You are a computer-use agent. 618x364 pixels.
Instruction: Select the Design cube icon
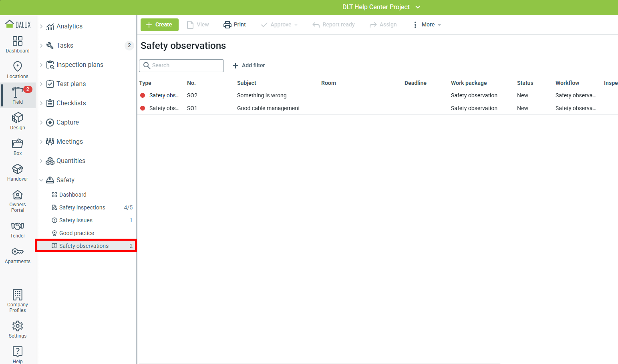point(18,118)
